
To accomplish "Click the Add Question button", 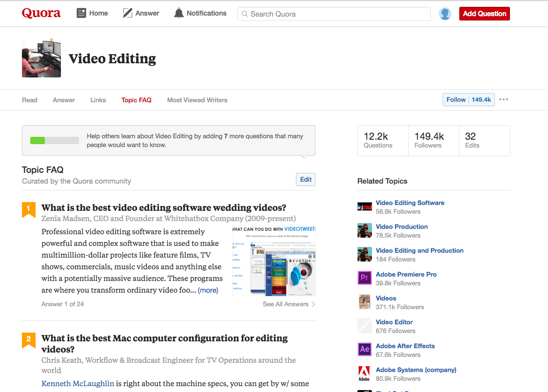I will pyautogui.click(x=485, y=14).
